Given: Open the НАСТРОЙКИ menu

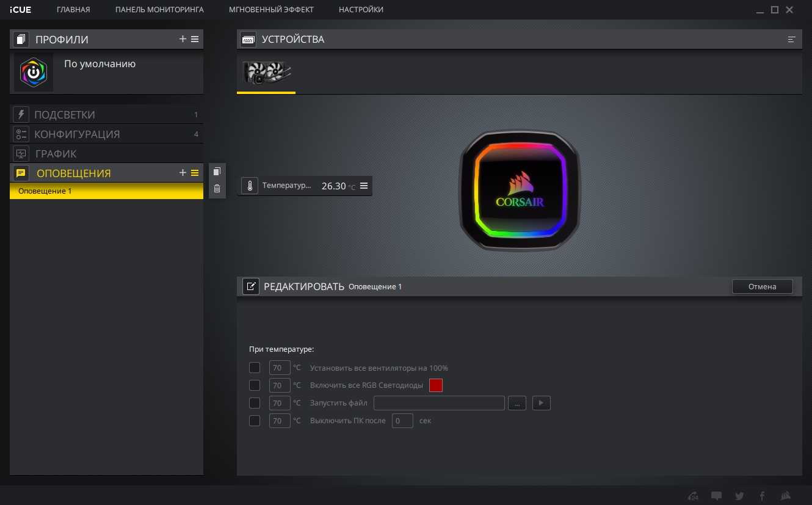Looking at the screenshot, I should pyautogui.click(x=361, y=10).
